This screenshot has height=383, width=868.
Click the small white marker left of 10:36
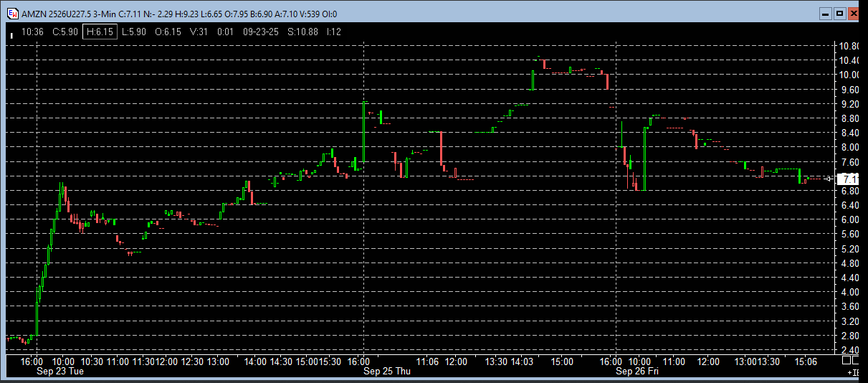(x=11, y=34)
